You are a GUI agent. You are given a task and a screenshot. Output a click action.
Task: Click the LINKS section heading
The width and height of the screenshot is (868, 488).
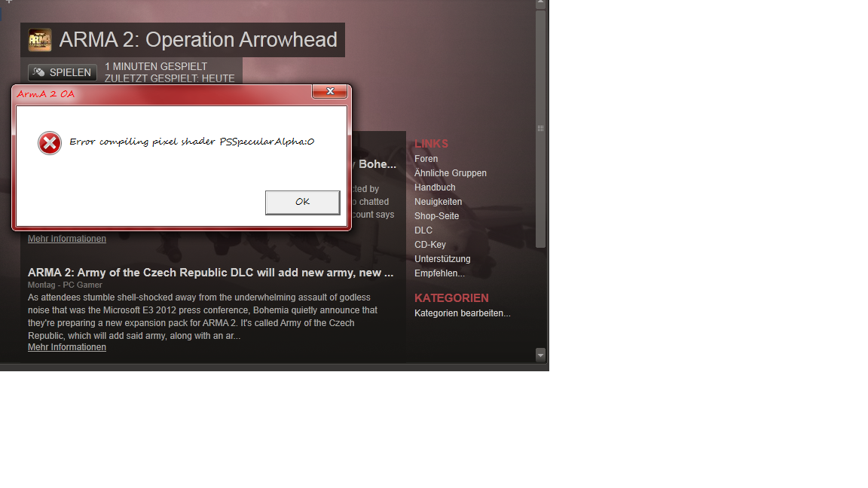point(431,144)
